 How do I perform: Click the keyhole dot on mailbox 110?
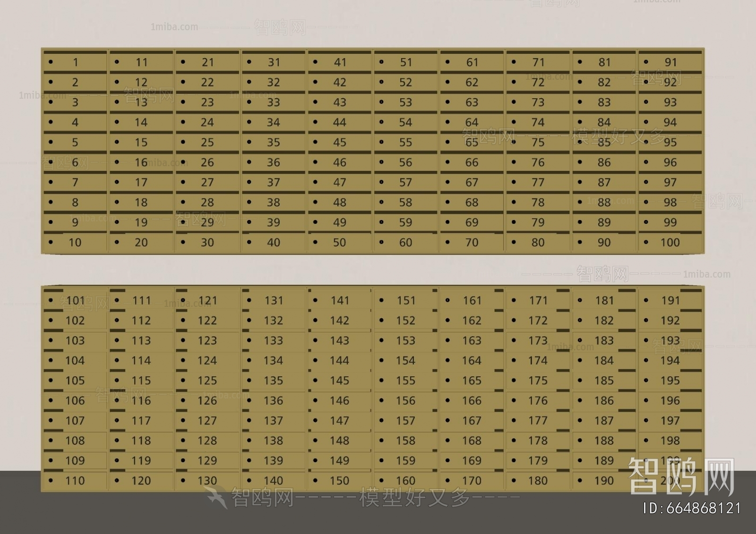(51, 481)
